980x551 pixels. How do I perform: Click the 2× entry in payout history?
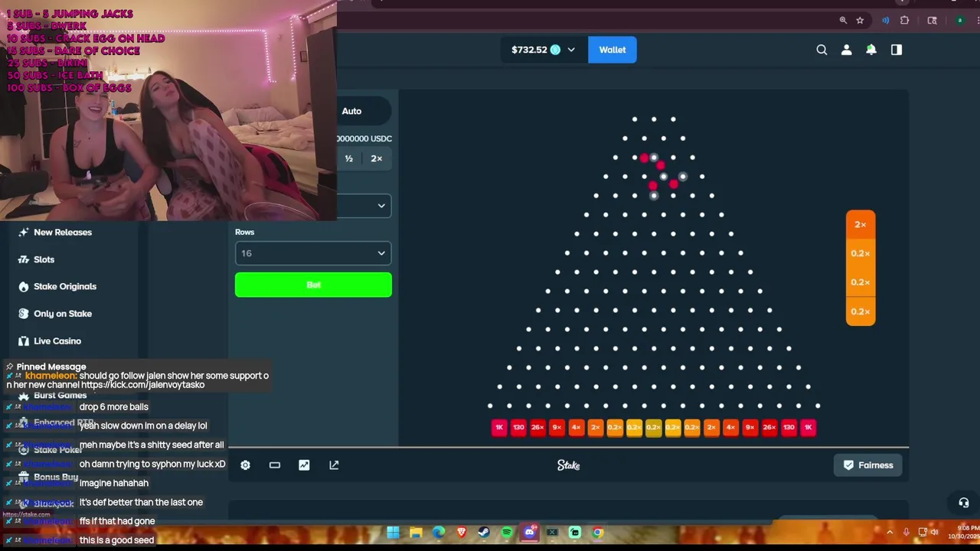(861, 224)
